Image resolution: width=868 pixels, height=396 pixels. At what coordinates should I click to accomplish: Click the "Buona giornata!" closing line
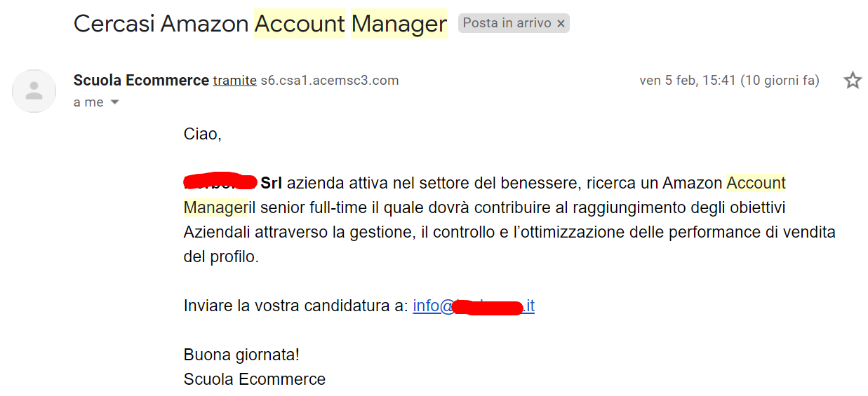[x=241, y=355]
